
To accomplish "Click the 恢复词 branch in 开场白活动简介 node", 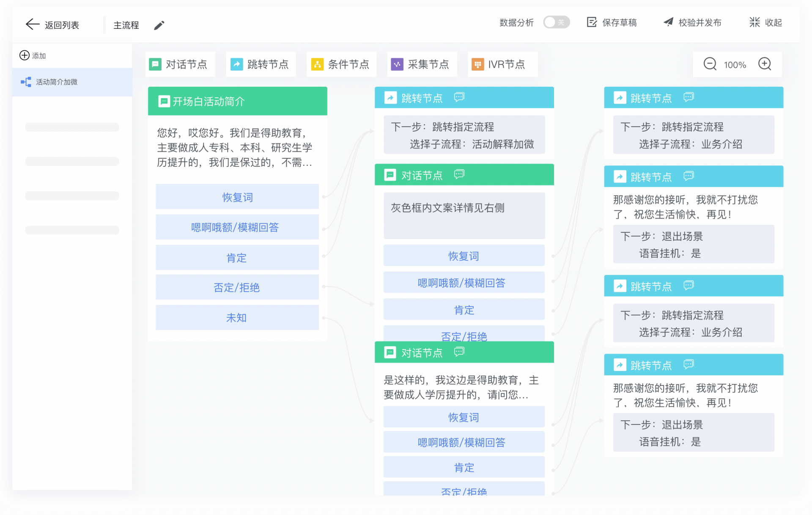I will click(x=237, y=197).
